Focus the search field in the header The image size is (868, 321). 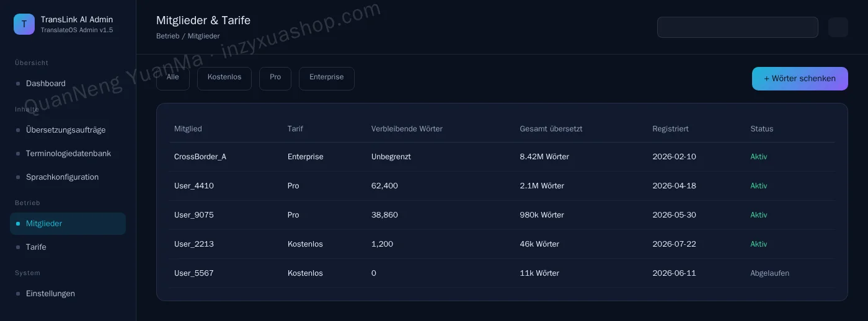tap(738, 27)
